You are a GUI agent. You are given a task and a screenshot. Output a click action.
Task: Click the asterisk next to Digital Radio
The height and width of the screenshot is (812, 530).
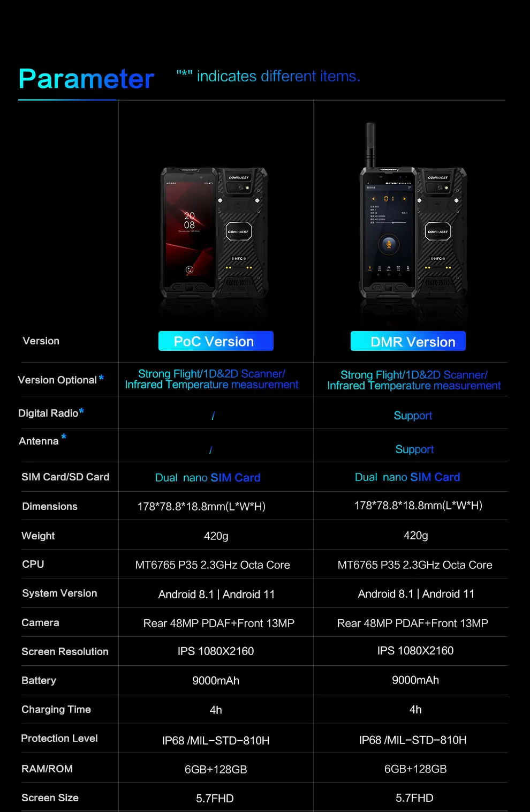[x=81, y=411]
